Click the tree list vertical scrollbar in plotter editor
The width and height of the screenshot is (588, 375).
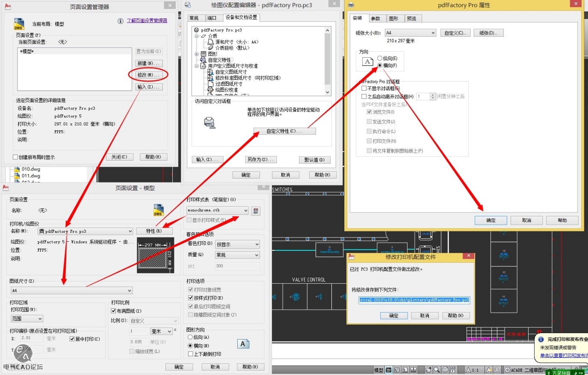[x=328, y=61]
